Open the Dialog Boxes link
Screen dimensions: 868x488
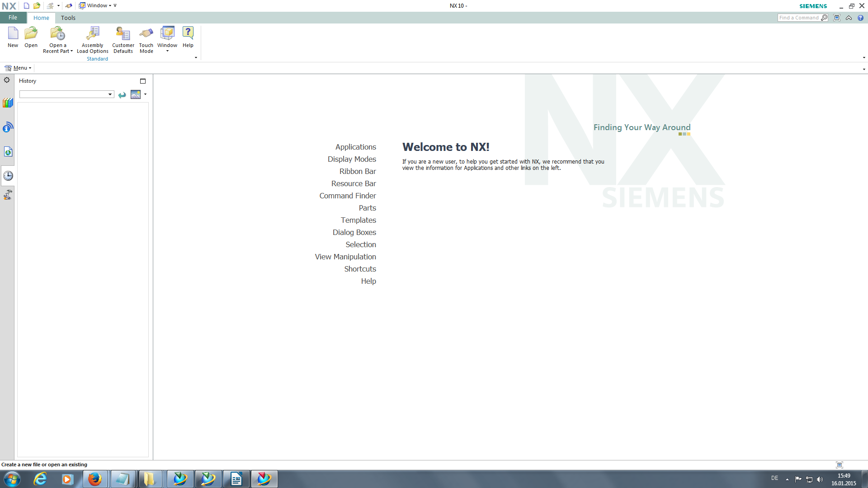point(354,232)
